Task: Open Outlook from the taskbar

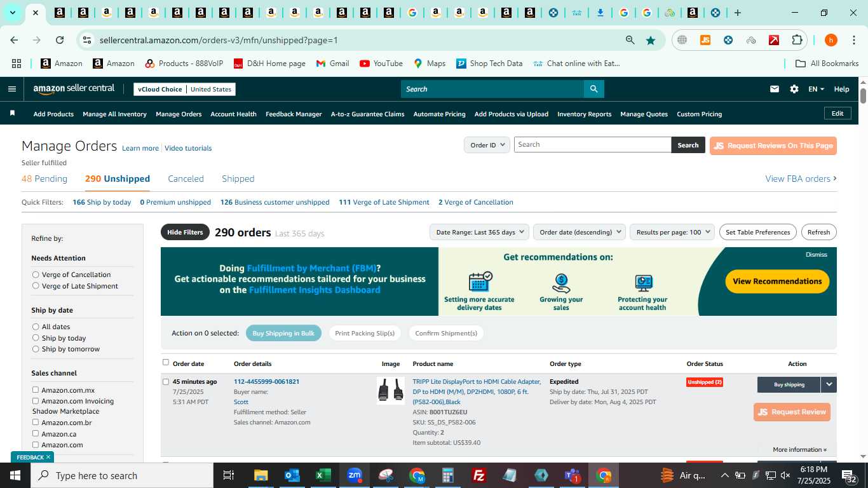Action: click(x=292, y=475)
